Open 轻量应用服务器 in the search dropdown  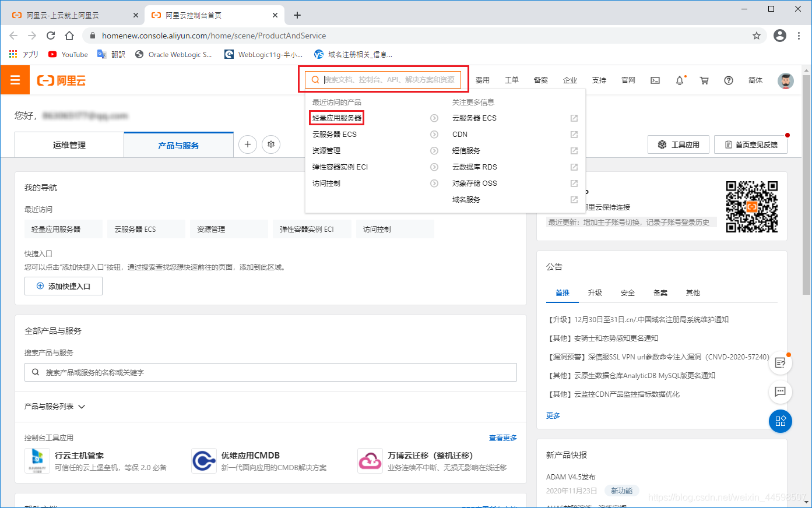tap(337, 118)
